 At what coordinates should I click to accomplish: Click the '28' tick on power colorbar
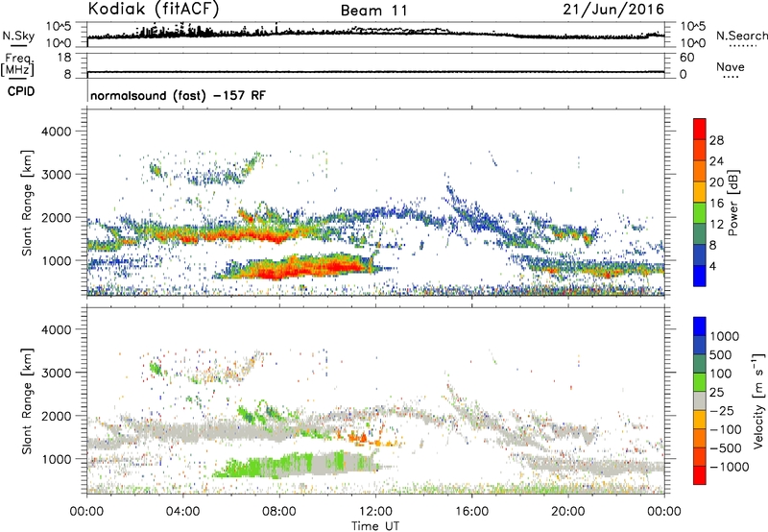tap(716, 140)
